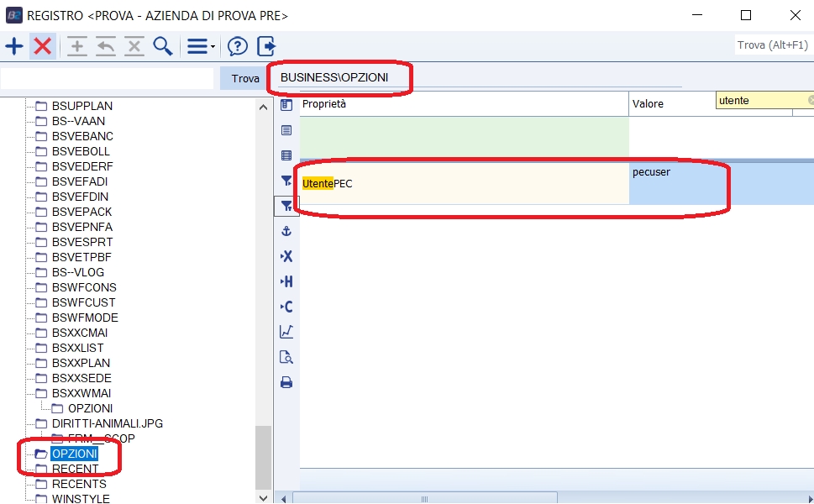Click the X export icon in sidebar

point(286,256)
